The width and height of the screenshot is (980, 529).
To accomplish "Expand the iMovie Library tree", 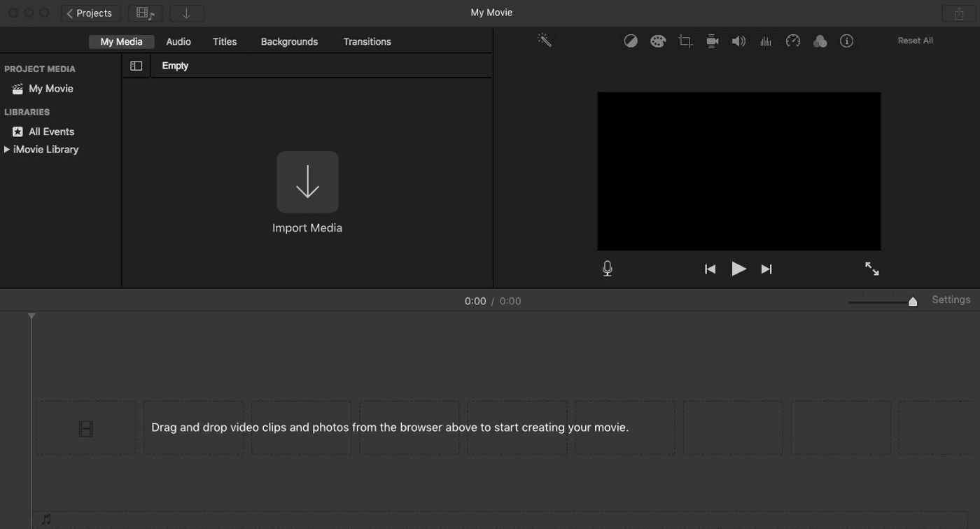I will (7, 149).
